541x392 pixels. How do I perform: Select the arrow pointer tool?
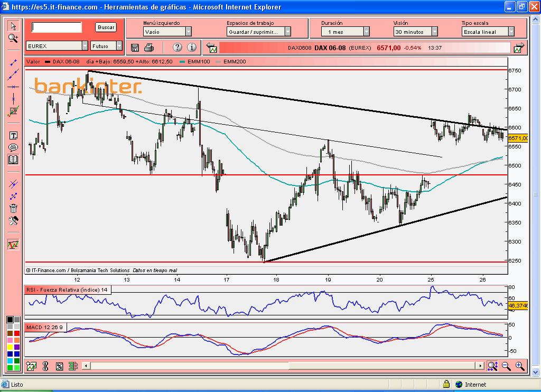pyautogui.click(x=13, y=26)
